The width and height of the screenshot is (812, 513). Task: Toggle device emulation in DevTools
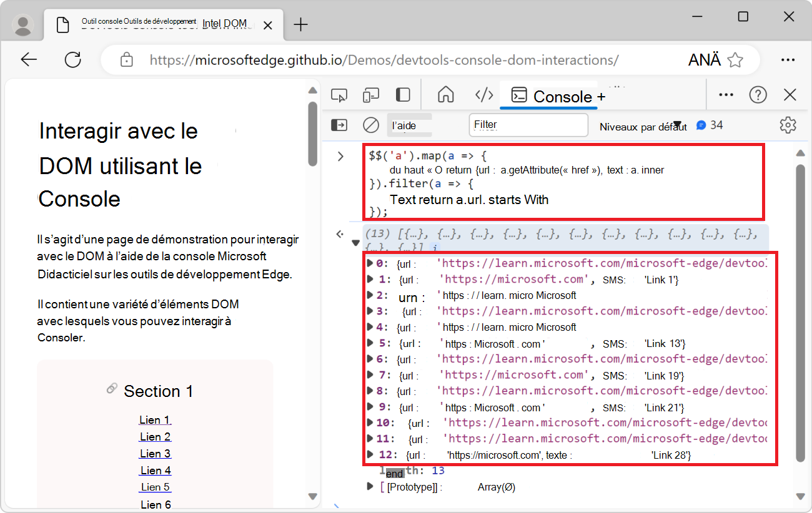(371, 95)
